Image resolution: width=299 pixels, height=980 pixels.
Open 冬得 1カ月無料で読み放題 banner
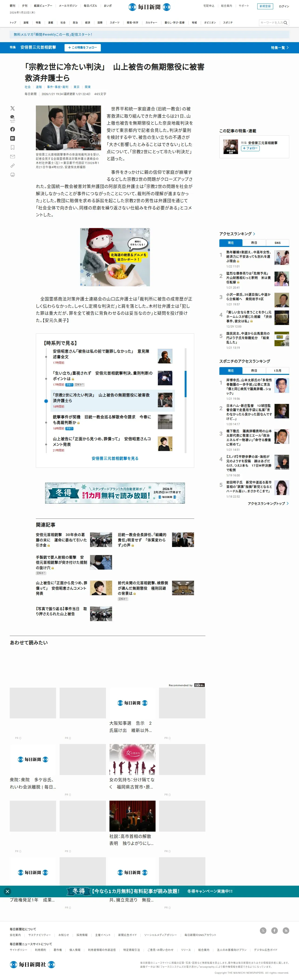(x=115, y=493)
